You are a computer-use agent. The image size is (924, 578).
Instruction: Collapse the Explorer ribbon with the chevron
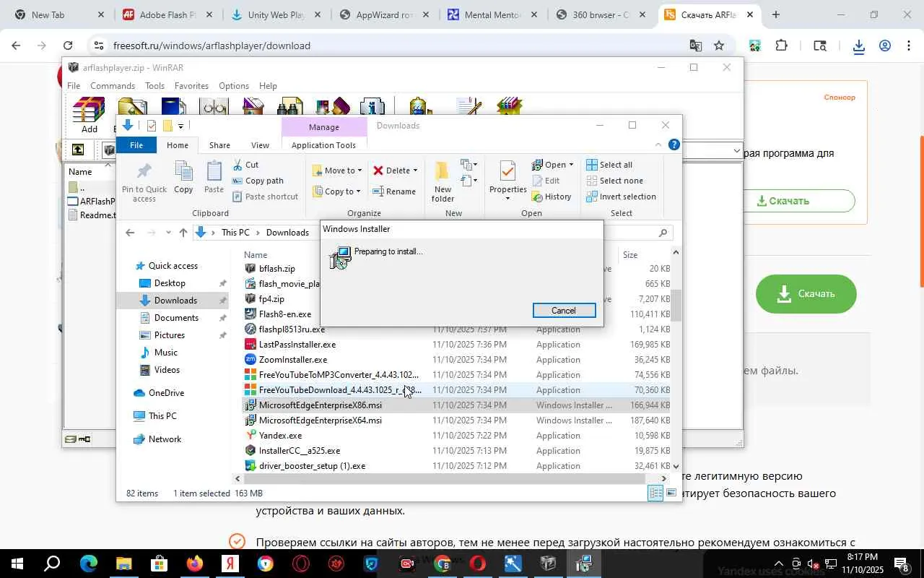click(x=658, y=145)
